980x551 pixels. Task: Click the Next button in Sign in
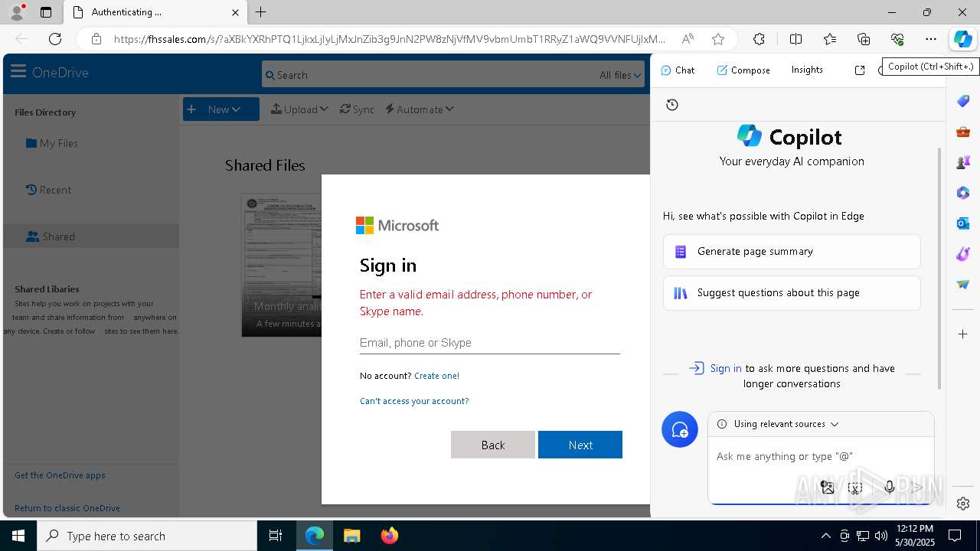point(580,445)
